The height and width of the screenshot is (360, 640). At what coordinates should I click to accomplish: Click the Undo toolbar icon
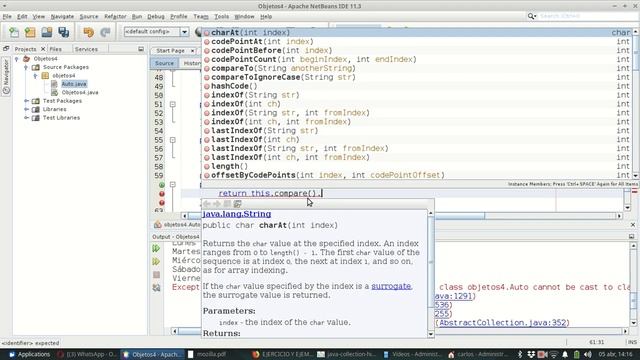click(89, 32)
